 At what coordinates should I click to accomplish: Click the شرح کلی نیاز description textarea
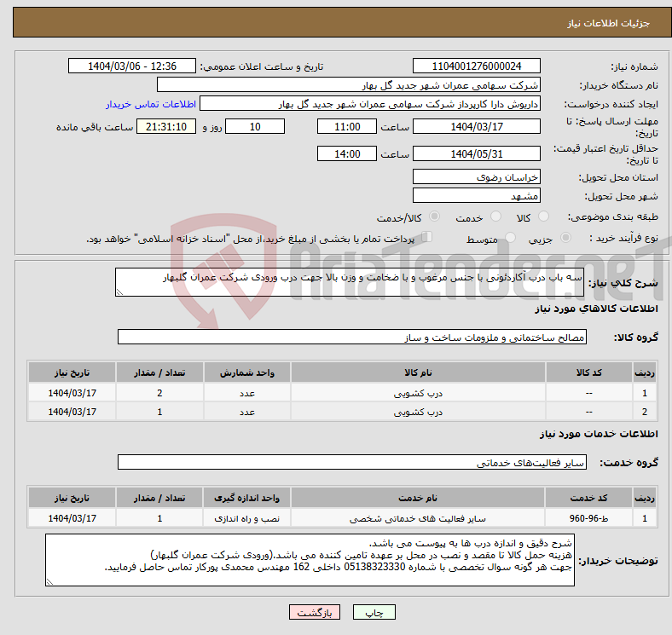[350, 282]
